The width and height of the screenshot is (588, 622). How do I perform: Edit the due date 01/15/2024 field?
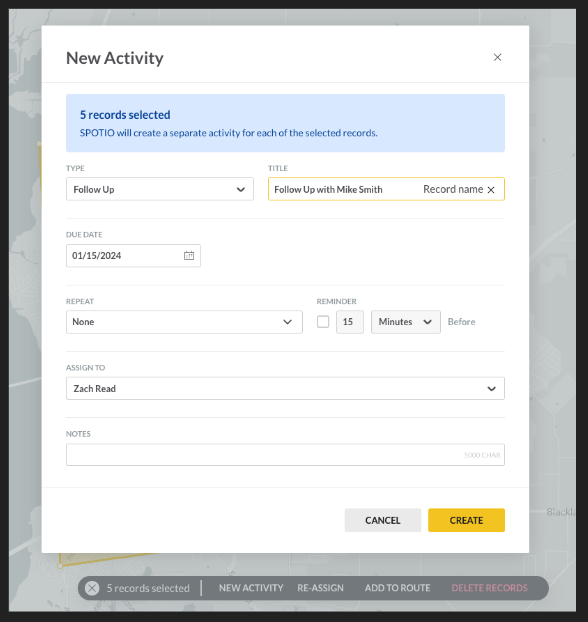[x=125, y=255]
